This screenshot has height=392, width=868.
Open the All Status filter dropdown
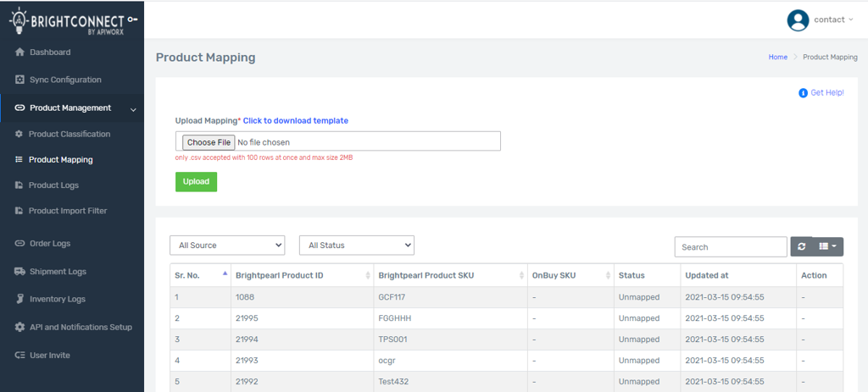(x=356, y=246)
